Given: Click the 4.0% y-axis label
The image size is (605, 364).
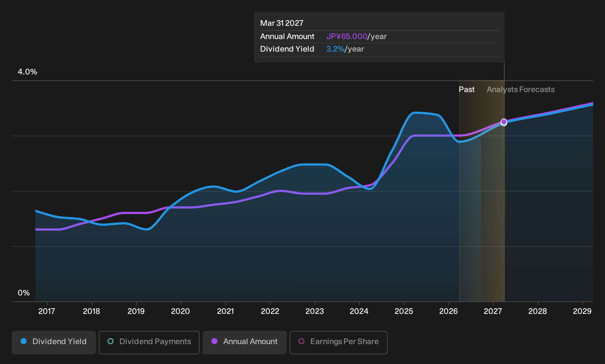Looking at the screenshot, I should [x=28, y=72].
